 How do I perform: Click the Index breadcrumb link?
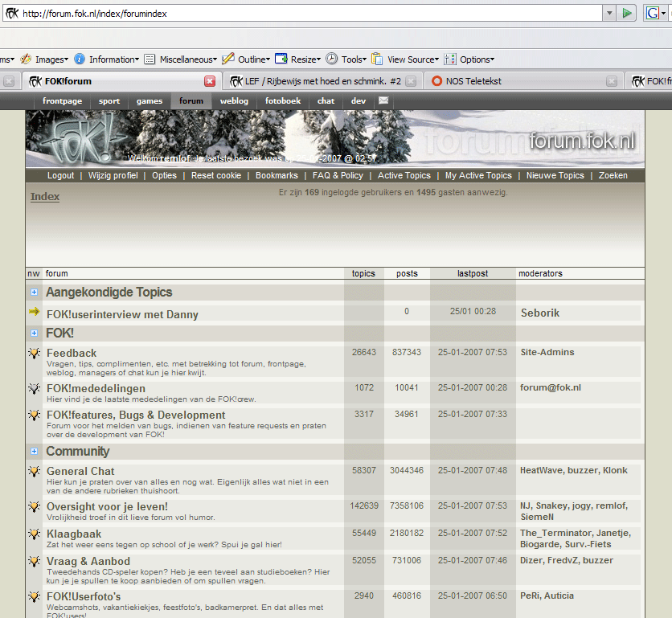pos(45,197)
